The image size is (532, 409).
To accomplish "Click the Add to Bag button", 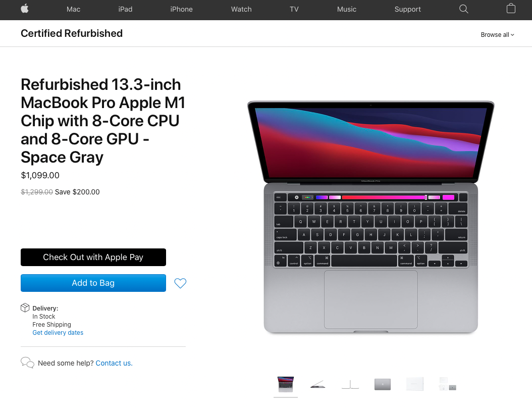I will (93, 283).
